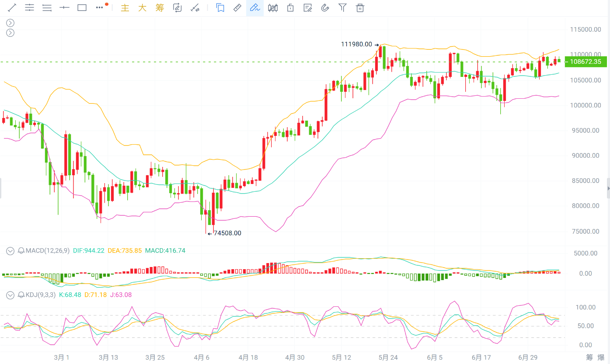This screenshot has width=610, height=364.
Task: Click the 5月 12 date label
Action: pyautogui.click(x=342, y=357)
